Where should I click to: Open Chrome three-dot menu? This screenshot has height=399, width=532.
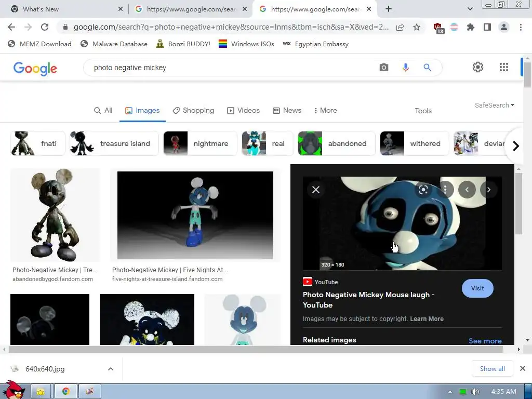(521, 27)
